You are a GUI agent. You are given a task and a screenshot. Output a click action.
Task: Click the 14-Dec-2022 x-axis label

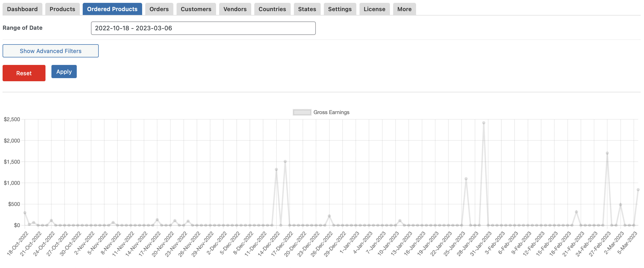click(269, 244)
